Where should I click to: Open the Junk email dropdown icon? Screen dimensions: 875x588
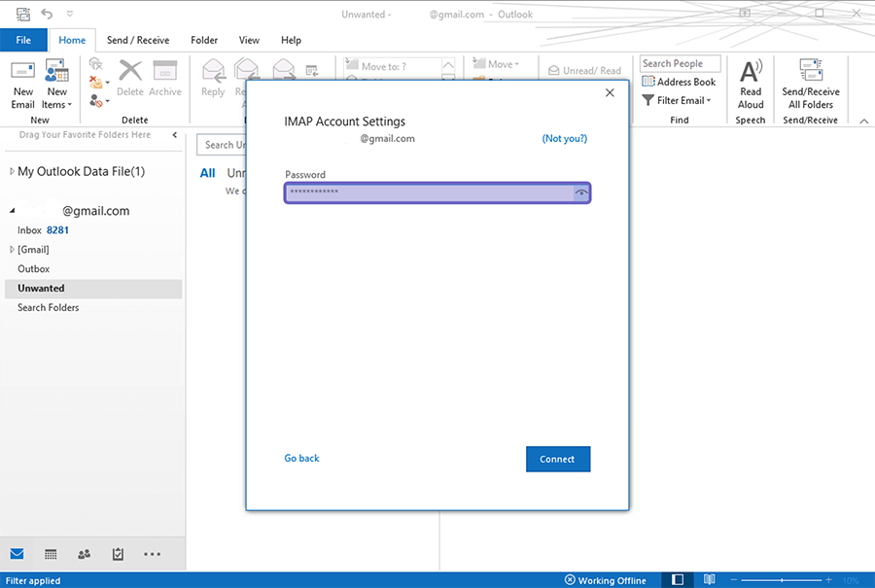(x=99, y=101)
